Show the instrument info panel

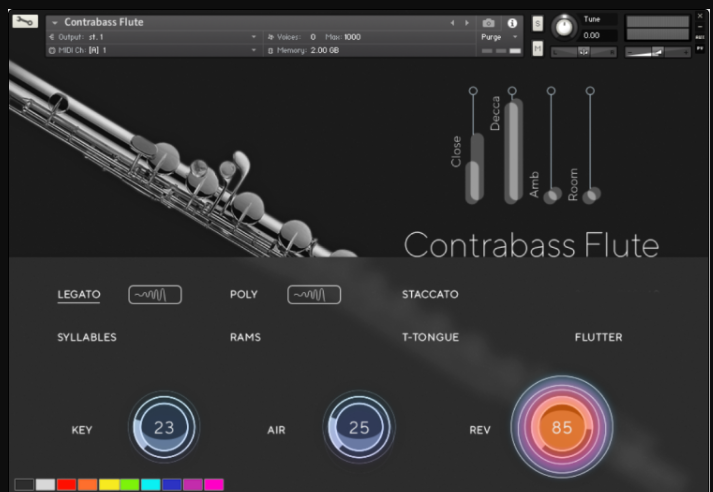(512, 23)
